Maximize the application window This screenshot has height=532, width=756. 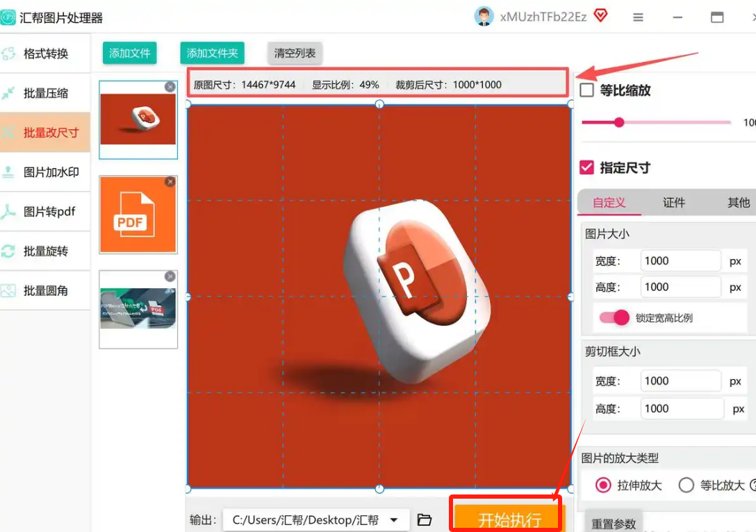[717, 17]
